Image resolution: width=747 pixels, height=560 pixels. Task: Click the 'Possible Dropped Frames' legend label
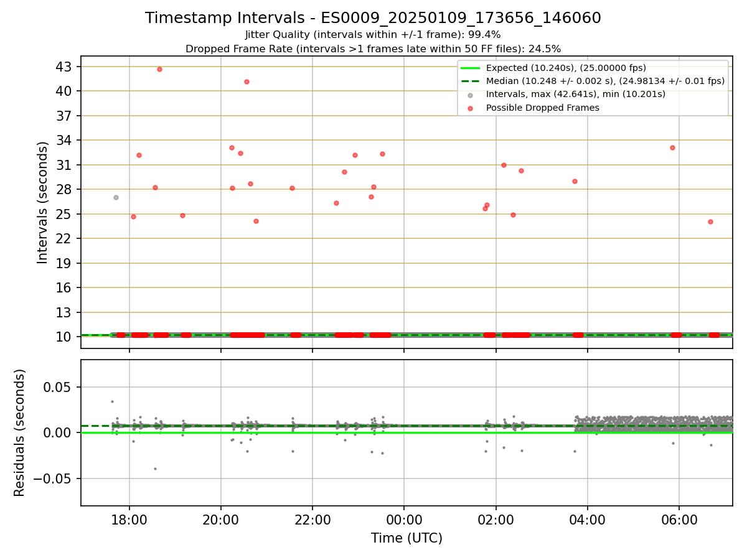point(542,108)
